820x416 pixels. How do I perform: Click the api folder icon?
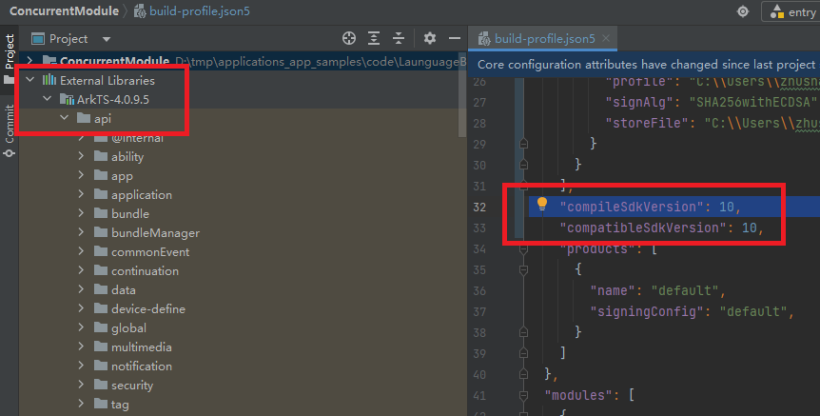pyautogui.click(x=84, y=118)
